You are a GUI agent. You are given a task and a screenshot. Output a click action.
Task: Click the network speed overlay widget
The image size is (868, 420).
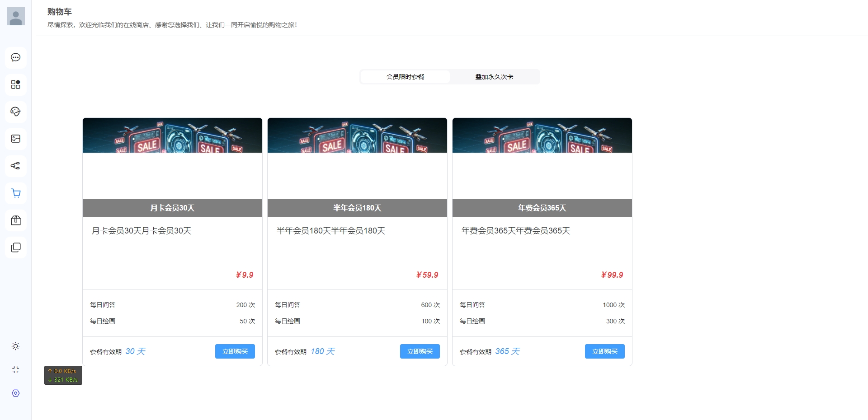(x=63, y=375)
